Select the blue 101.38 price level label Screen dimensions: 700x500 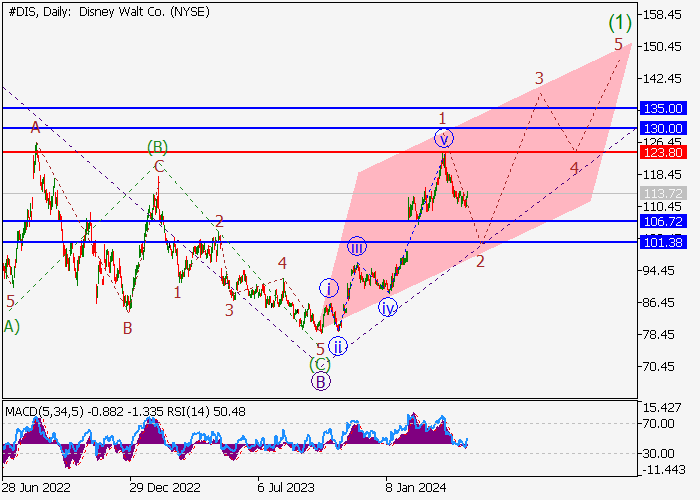[663, 242]
